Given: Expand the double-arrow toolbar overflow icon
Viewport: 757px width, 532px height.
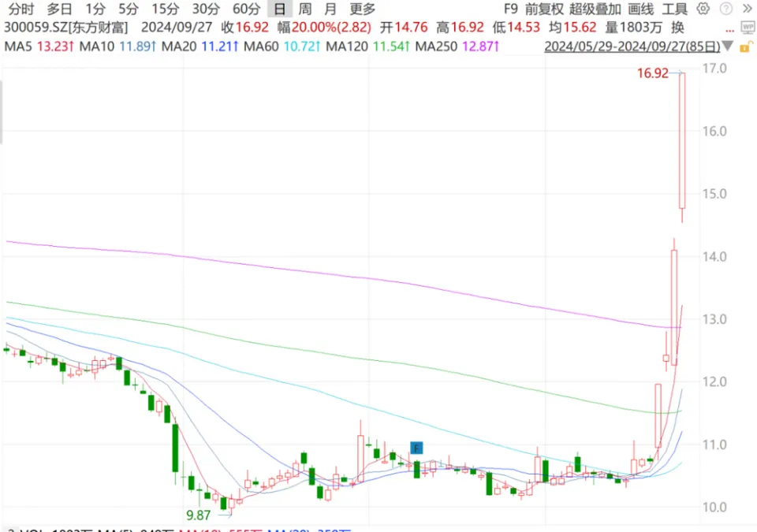Looking at the screenshot, I should [745, 9].
